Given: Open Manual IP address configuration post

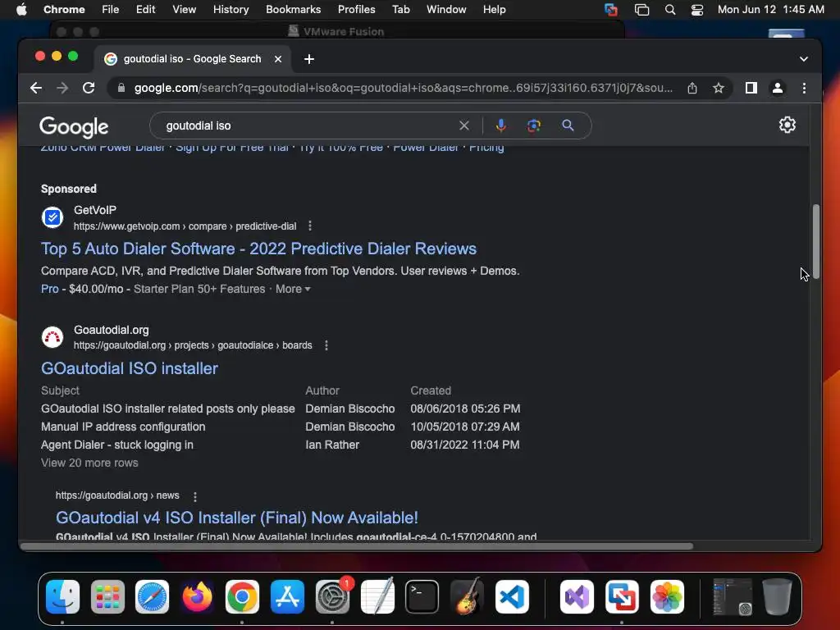Looking at the screenshot, I should (123, 427).
